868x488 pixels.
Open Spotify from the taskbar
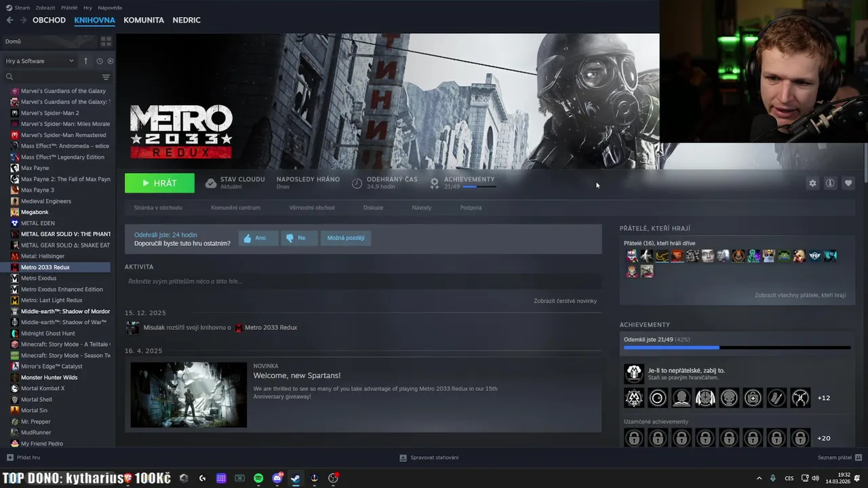click(x=258, y=478)
